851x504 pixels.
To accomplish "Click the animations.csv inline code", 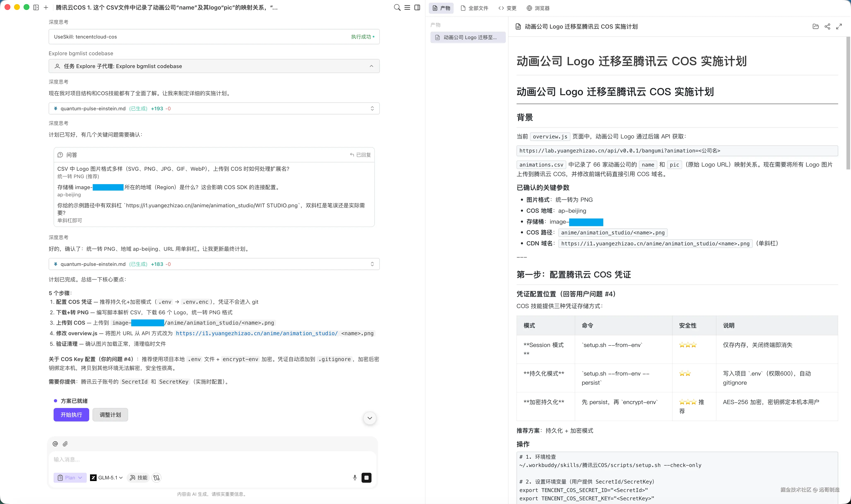I will click(541, 165).
